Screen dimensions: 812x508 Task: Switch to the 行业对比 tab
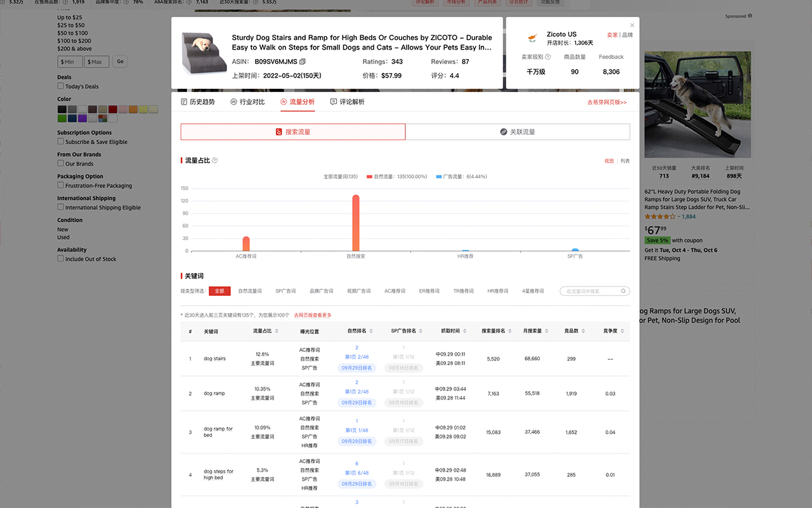coord(247,102)
